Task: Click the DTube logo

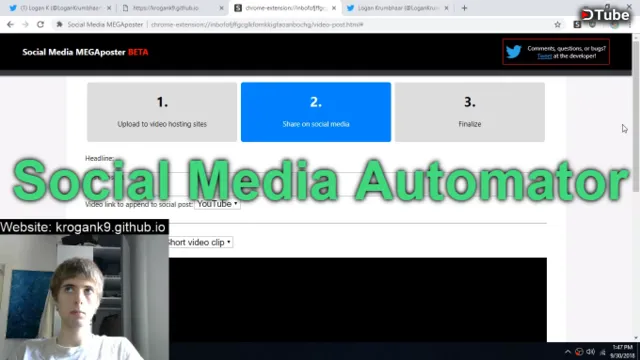Action: (x=605, y=15)
